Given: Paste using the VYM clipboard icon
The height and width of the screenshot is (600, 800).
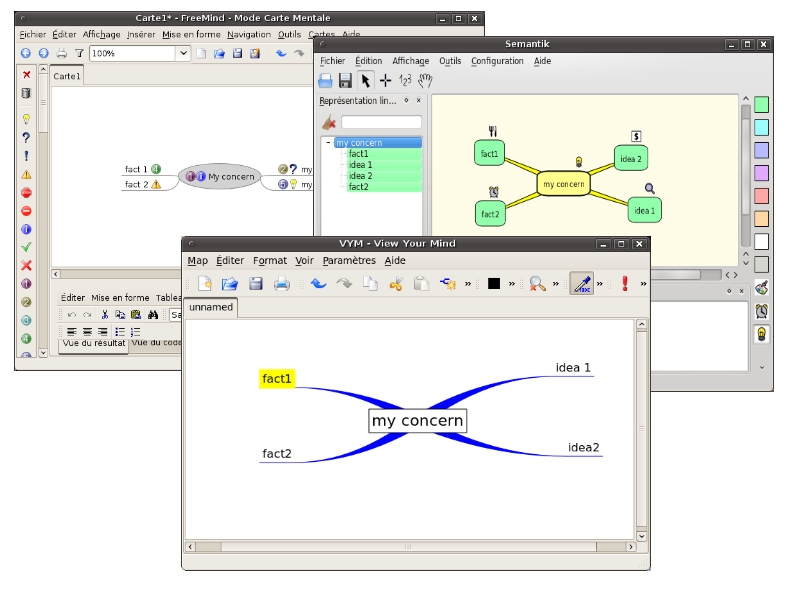Looking at the screenshot, I should [x=421, y=284].
